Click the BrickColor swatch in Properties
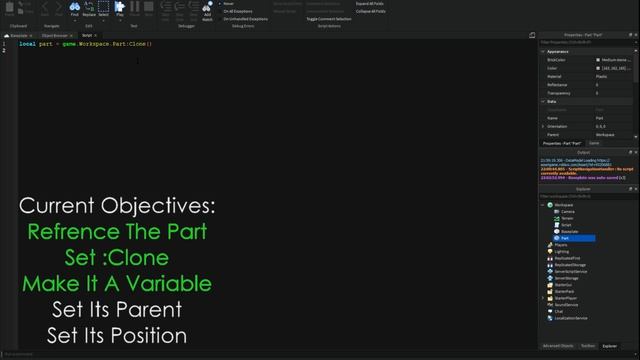Image resolution: width=640 pixels, height=360 pixels. pyautogui.click(x=598, y=60)
